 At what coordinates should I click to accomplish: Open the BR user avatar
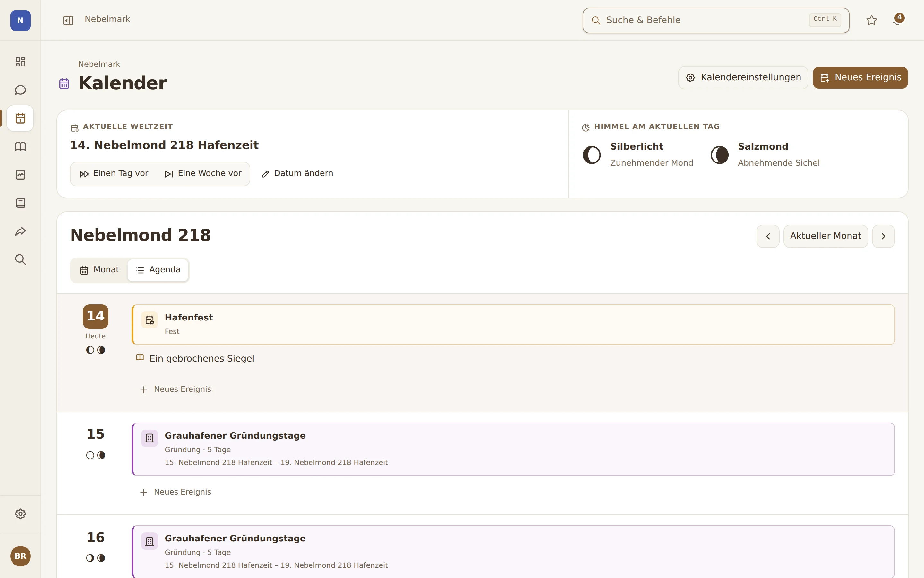(x=20, y=556)
